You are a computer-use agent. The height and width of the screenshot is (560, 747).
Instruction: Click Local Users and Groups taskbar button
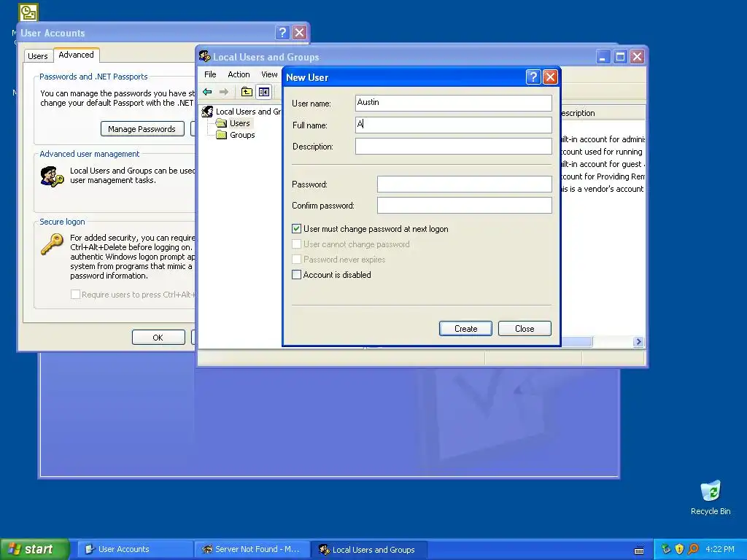[x=369, y=550]
